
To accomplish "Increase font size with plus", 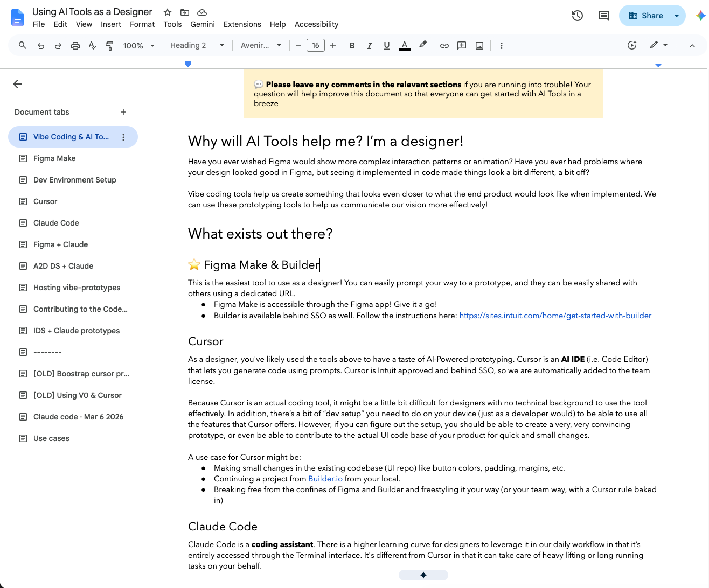I will tap(333, 46).
